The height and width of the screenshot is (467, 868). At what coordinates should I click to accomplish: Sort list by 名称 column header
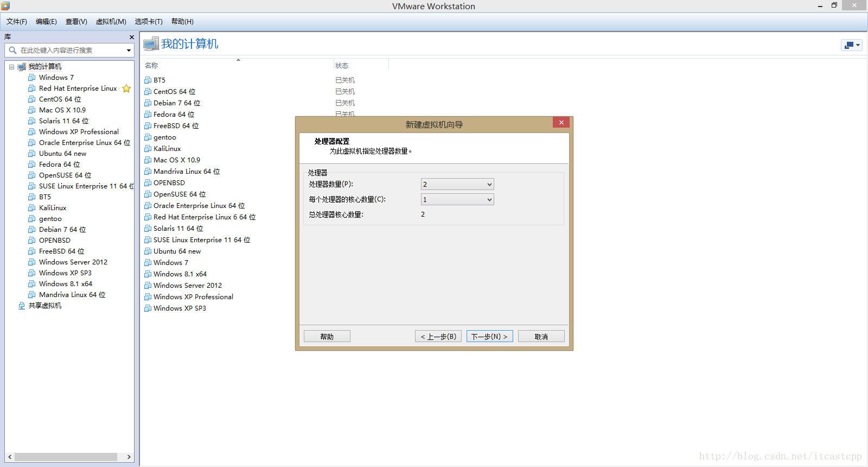(x=151, y=65)
